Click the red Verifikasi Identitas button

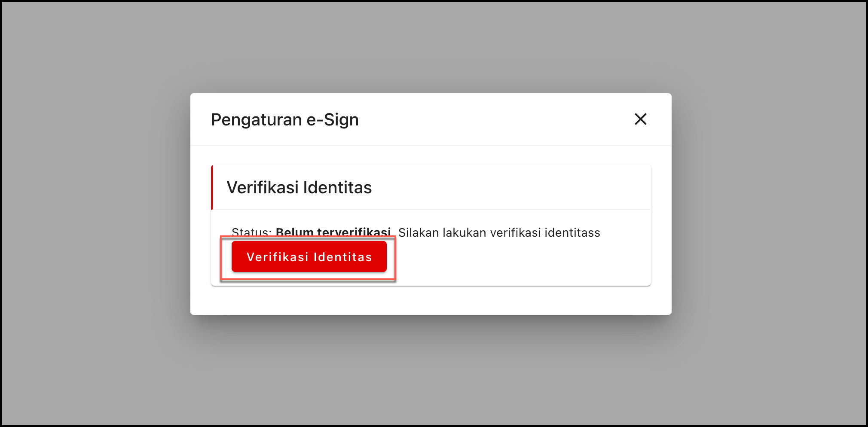click(309, 257)
